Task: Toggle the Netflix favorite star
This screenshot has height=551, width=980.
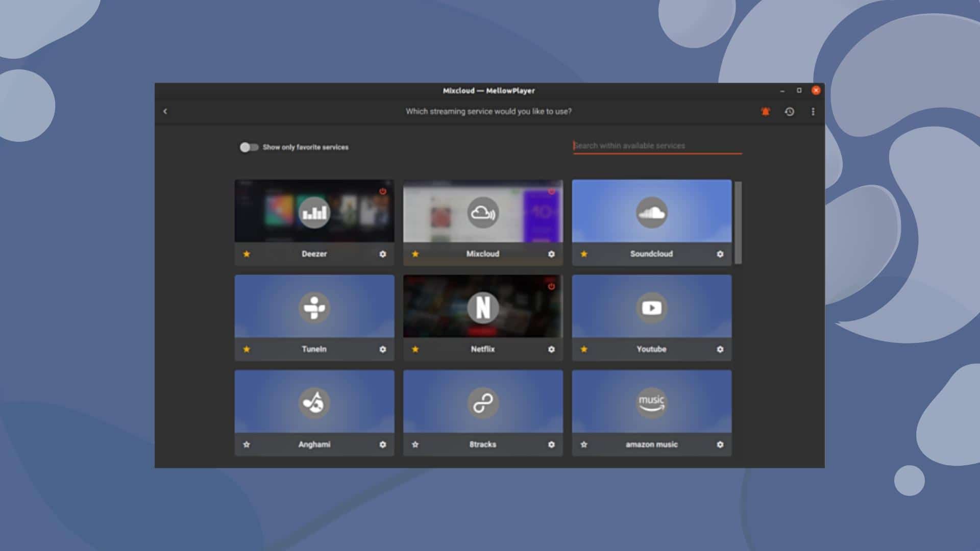Action: coord(415,349)
